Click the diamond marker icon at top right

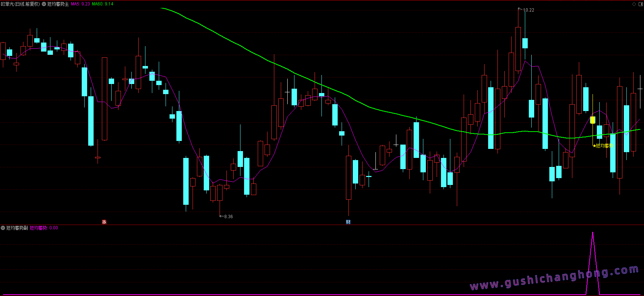click(634, 4)
